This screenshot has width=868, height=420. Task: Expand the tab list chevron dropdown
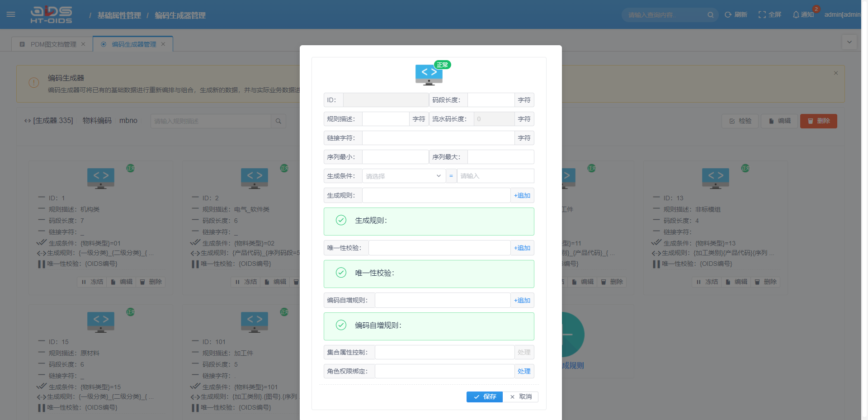click(849, 42)
